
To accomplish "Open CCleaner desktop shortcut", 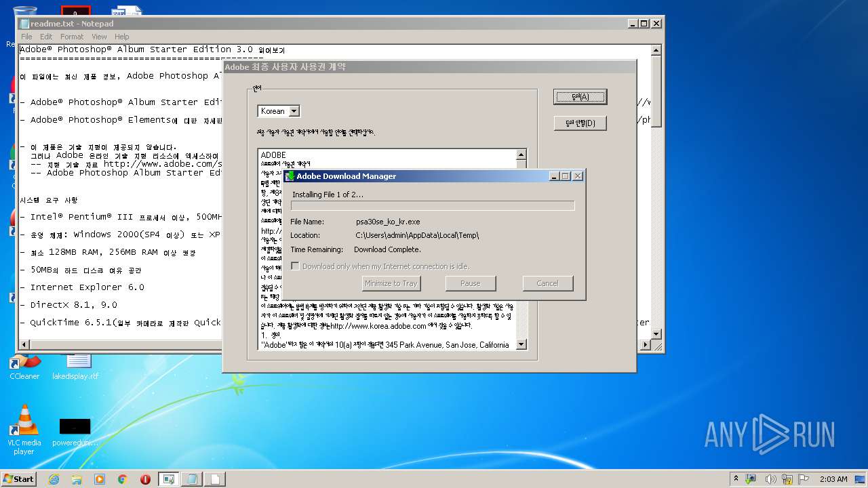I will pos(24,367).
